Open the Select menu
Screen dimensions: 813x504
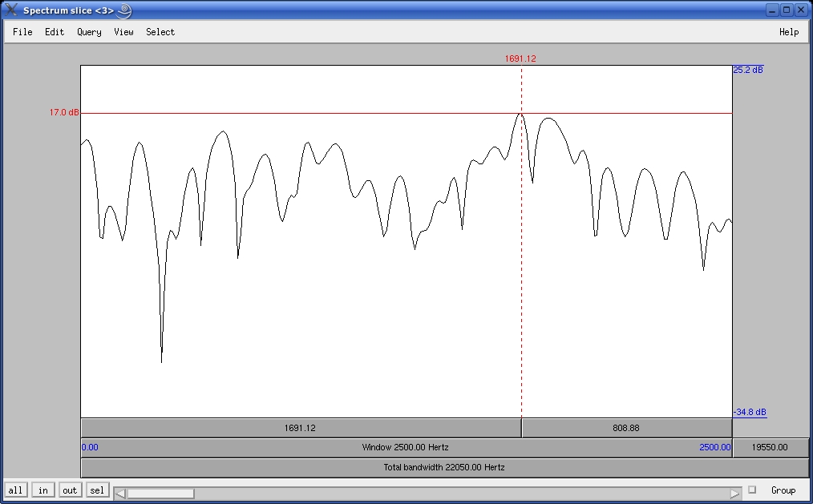[160, 32]
